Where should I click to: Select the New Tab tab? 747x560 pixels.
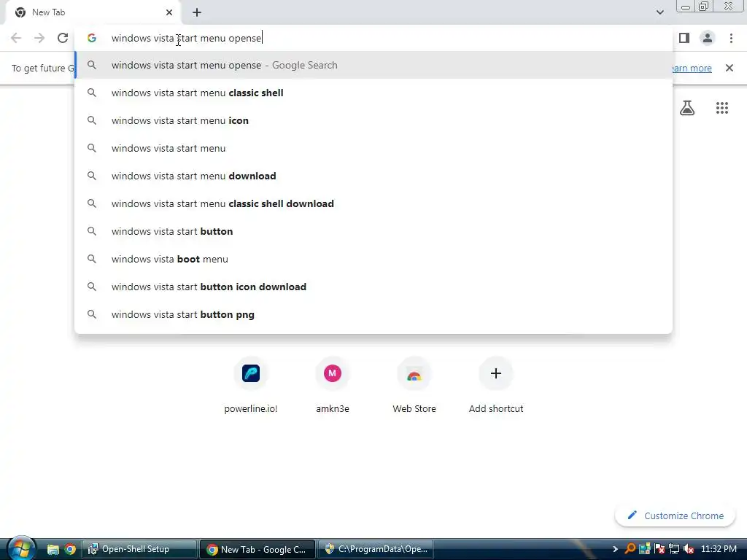[93, 12]
